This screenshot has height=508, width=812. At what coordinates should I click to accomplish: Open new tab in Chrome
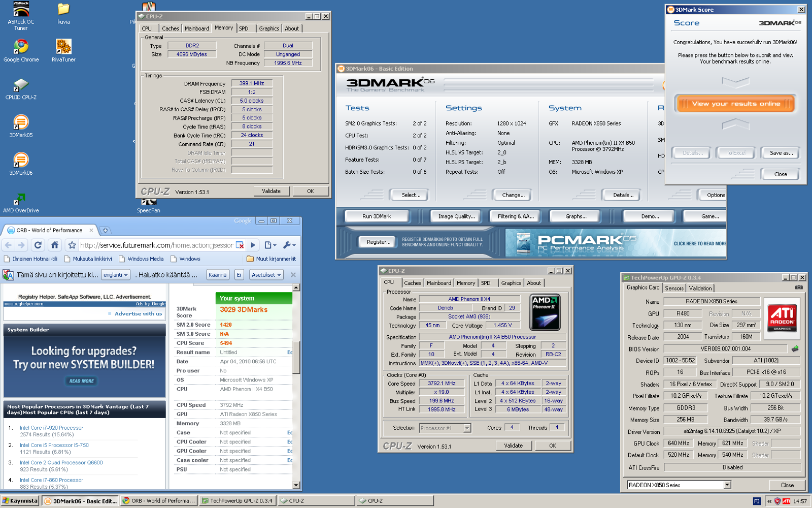[105, 230]
